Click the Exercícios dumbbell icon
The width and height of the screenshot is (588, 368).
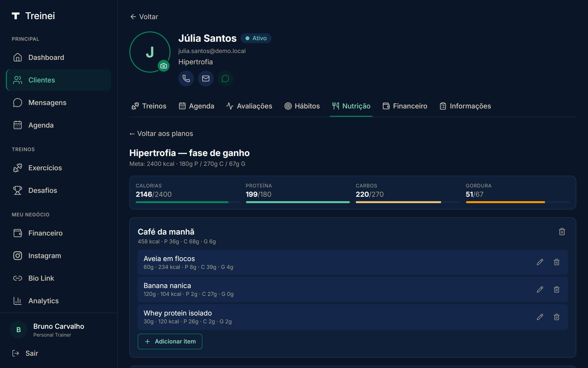(x=18, y=168)
